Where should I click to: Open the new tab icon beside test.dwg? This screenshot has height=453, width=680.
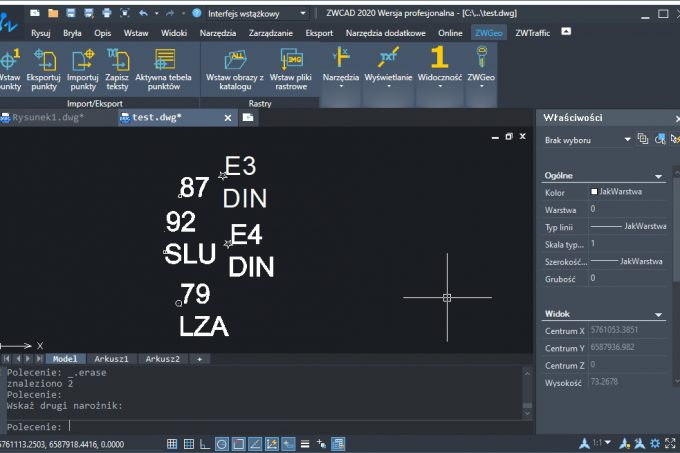click(x=248, y=117)
